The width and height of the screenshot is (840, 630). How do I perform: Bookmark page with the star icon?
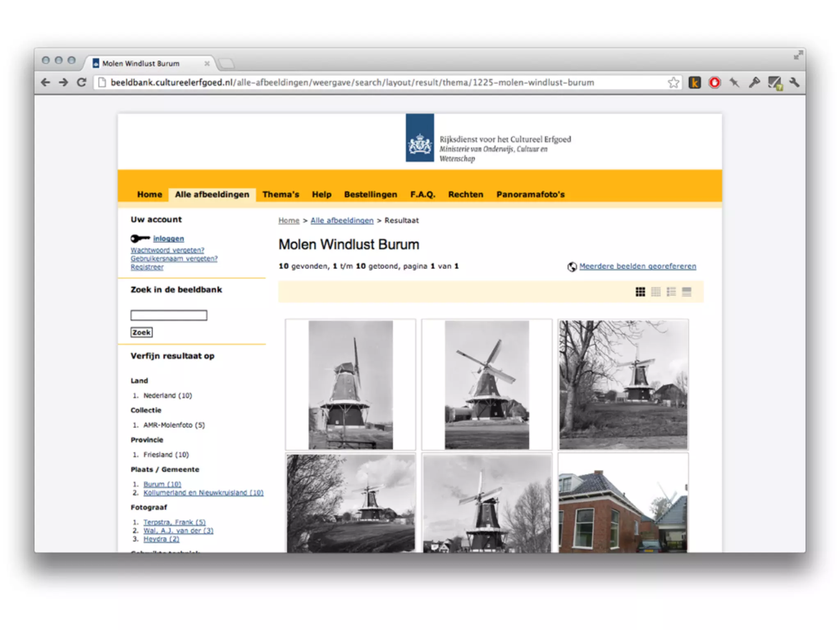tap(673, 82)
